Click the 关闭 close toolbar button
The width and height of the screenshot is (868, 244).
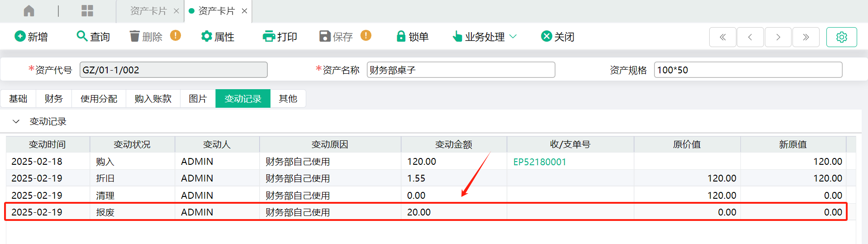(x=558, y=37)
